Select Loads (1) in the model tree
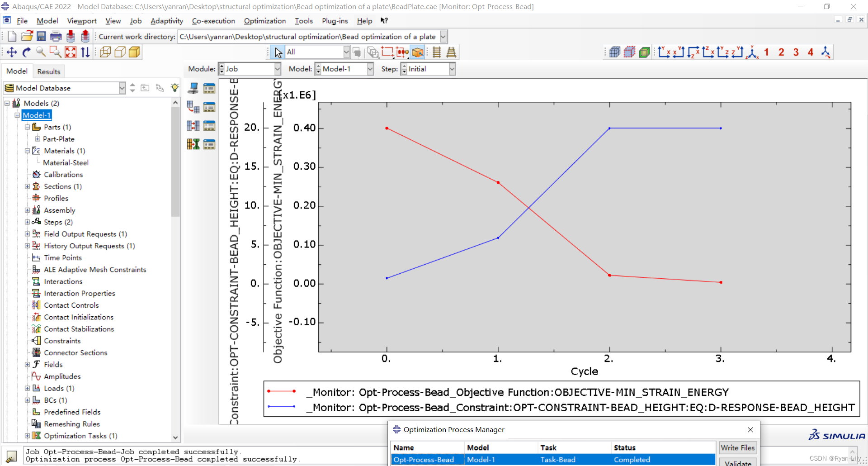Image resolution: width=868 pixels, height=466 pixels. [59, 388]
